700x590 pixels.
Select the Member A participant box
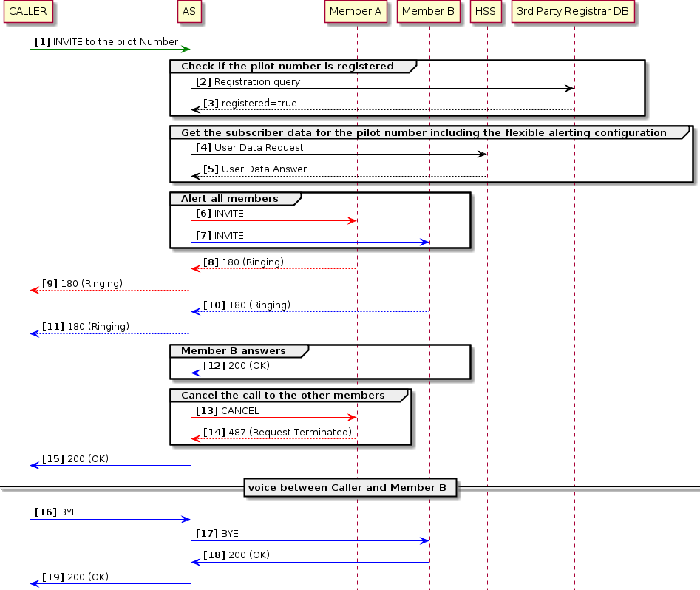tap(356, 11)
